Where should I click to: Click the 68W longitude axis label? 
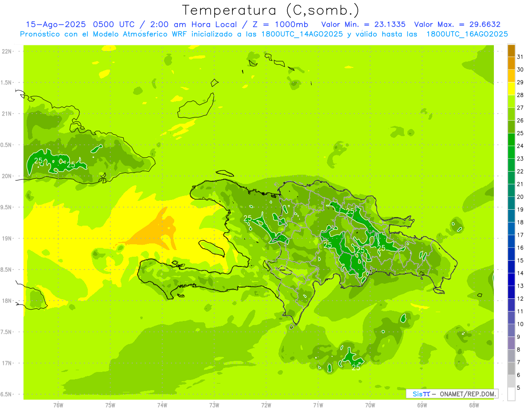[474, 405]
